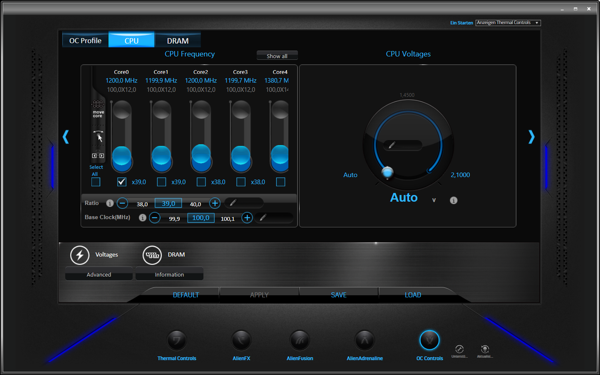Click the SAVE button
Screen dimensions: 600x375
[339, 295]
